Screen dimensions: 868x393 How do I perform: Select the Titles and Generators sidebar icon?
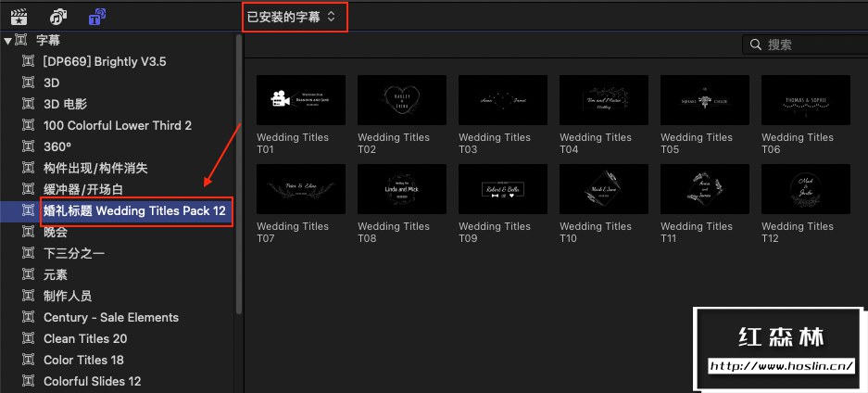[x=97, y=17]
